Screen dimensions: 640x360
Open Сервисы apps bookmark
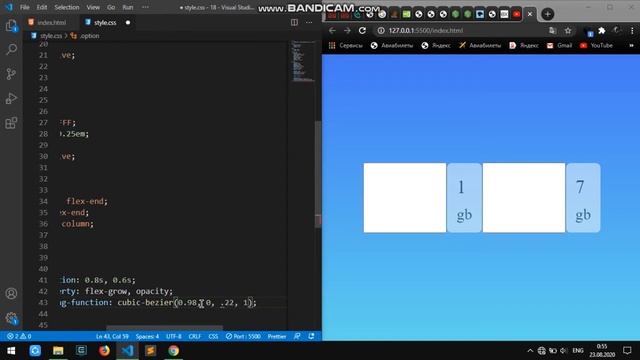[345, 46]
